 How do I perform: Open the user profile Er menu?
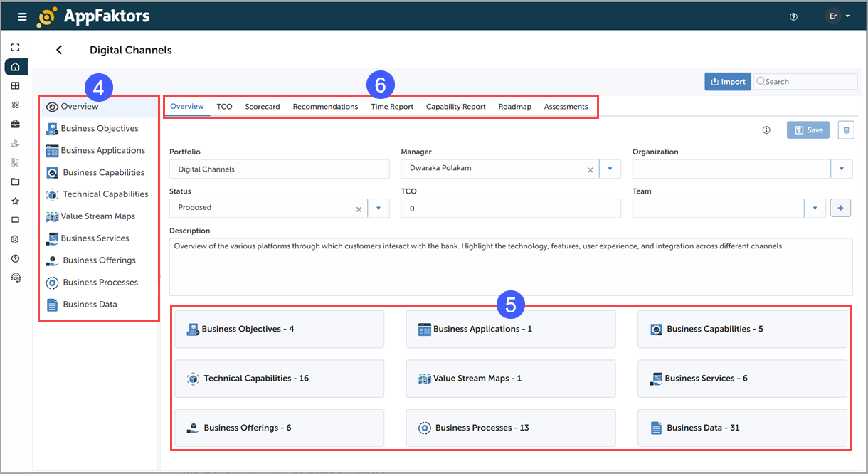pyautogui.click(x=838, y=16)
